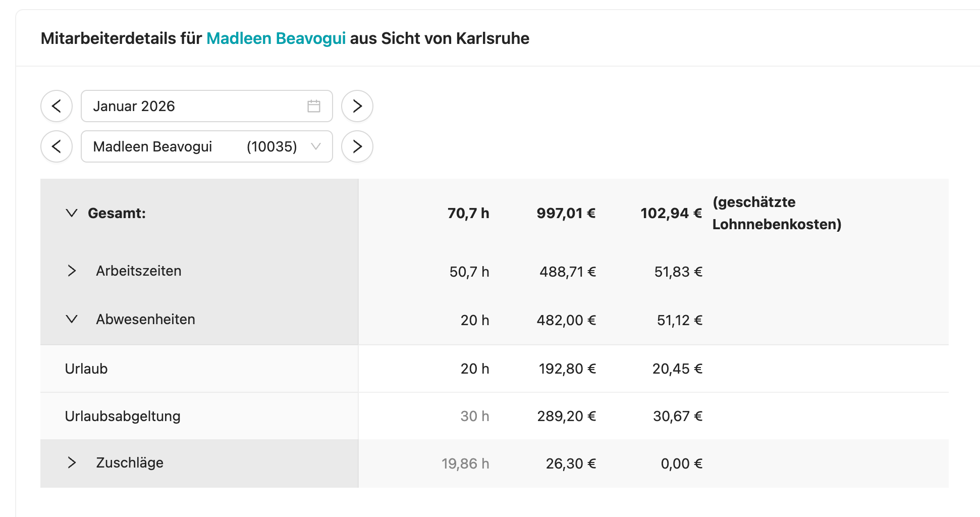Select the Urlaub row
The width and height of the screenshot is (980, 517).
pyautogui.click(x=495, y=369)
